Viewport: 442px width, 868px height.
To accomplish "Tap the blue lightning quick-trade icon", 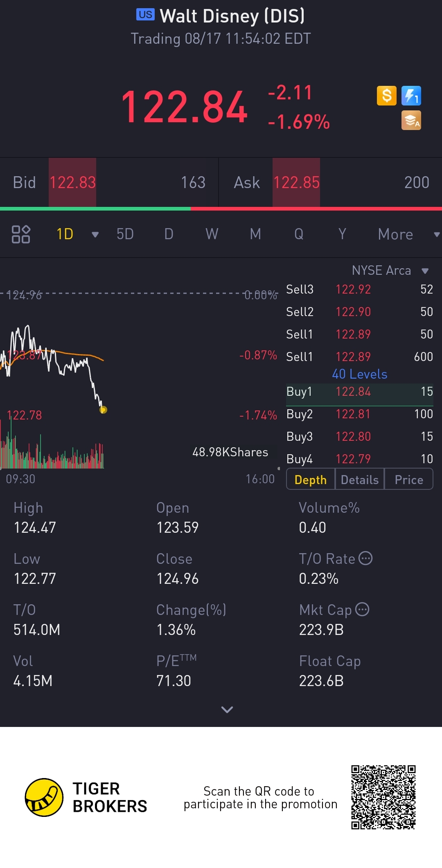I will 411,96.
